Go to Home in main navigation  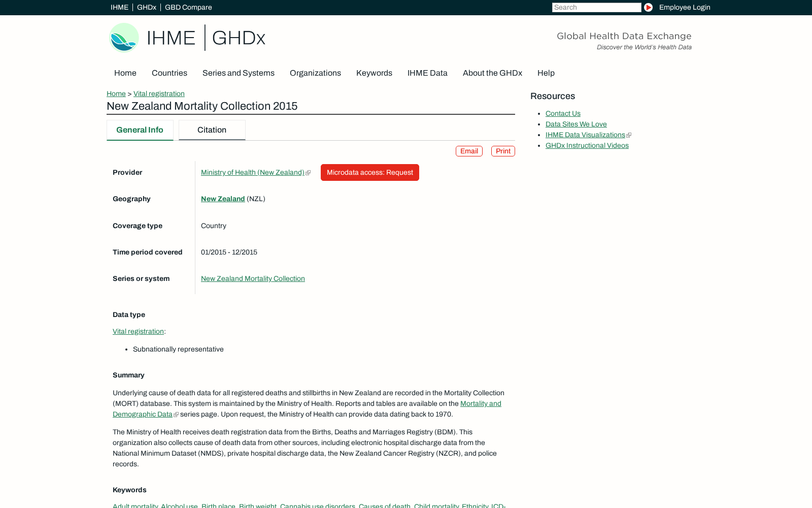125,73
